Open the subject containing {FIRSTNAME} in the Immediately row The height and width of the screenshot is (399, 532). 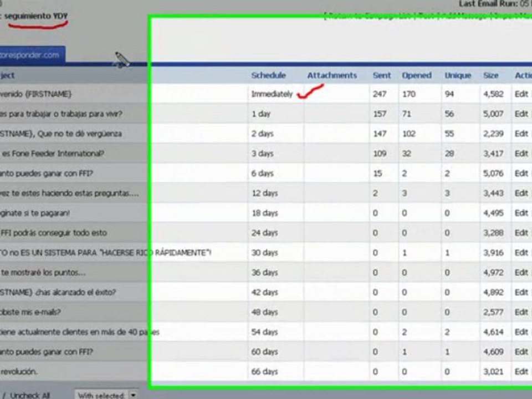(35, 94)
